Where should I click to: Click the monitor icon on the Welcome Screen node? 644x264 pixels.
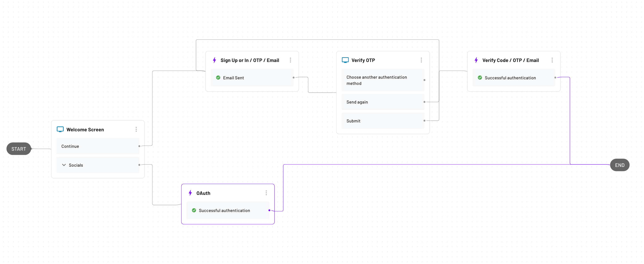pos(60,129)
